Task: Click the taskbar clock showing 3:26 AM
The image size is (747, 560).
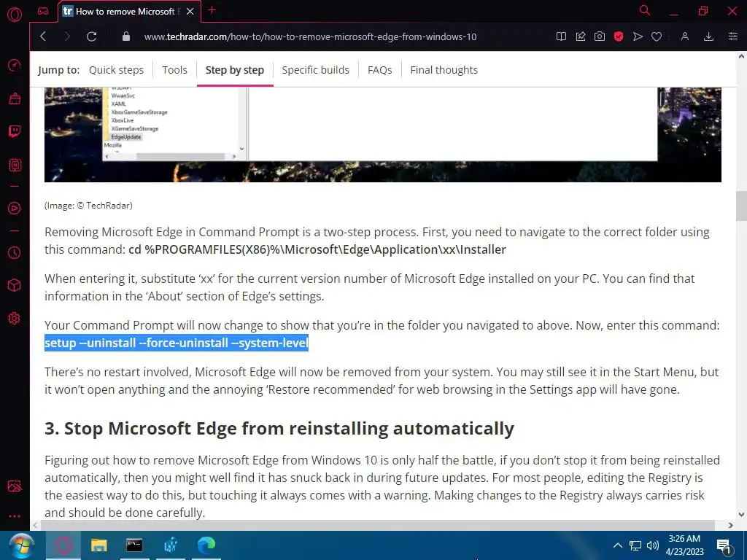Action: tap(684, 545)
